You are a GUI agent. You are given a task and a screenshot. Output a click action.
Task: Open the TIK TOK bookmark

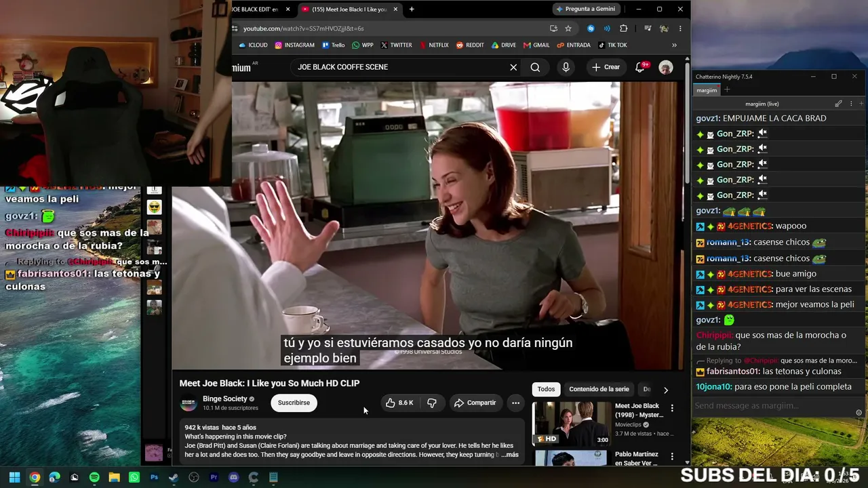point(612,45)
